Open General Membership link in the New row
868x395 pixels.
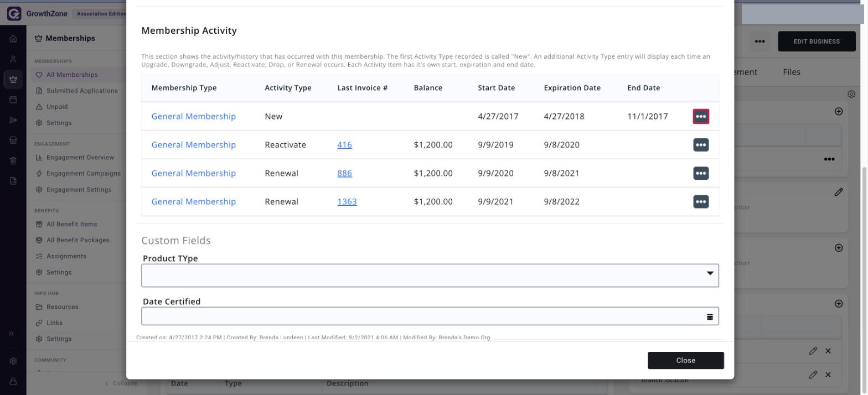194,116
